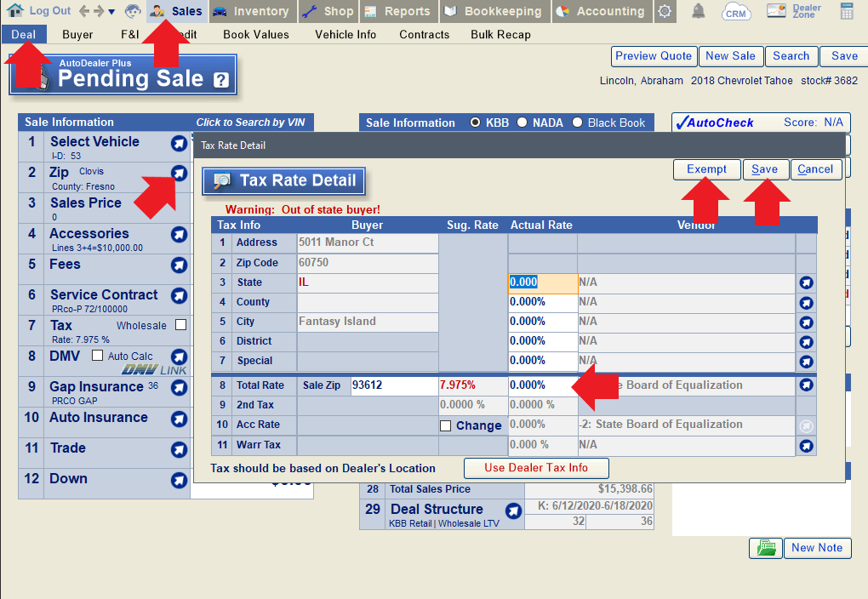Open the Reports main tab
Screen dimensions: 868x599
(x=398, y=11)
